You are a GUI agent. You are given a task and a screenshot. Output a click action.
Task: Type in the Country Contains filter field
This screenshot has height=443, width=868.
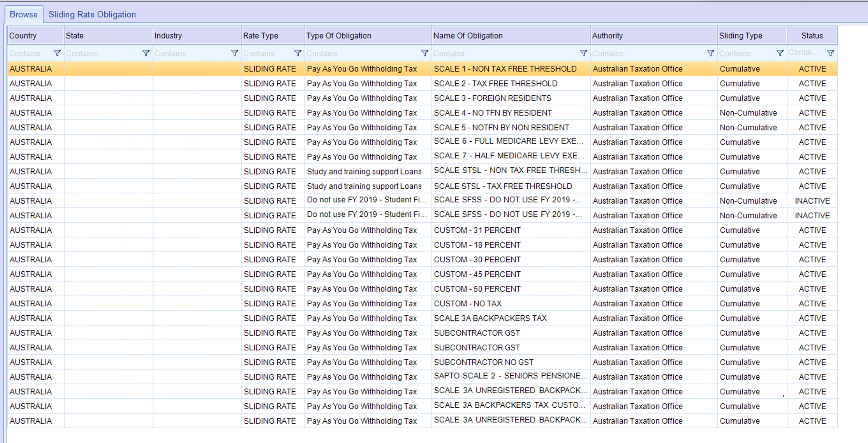[30, 54]
